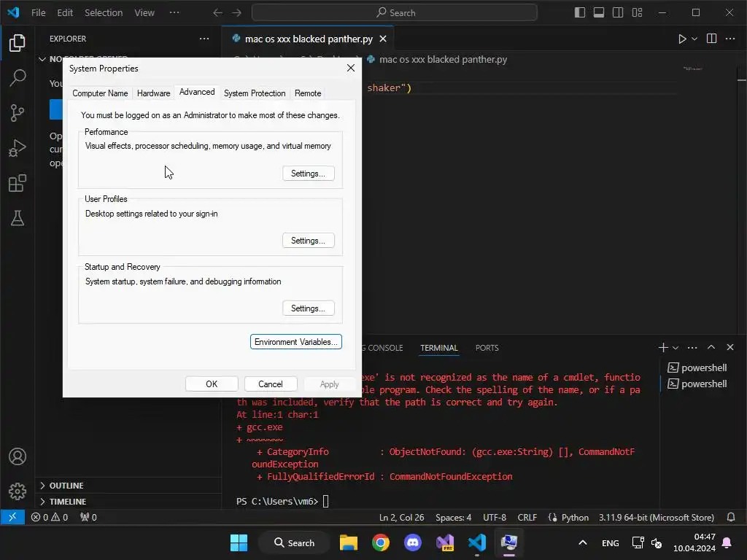Close the mac os xxx blacked panther.py tab

pos(383,39)
